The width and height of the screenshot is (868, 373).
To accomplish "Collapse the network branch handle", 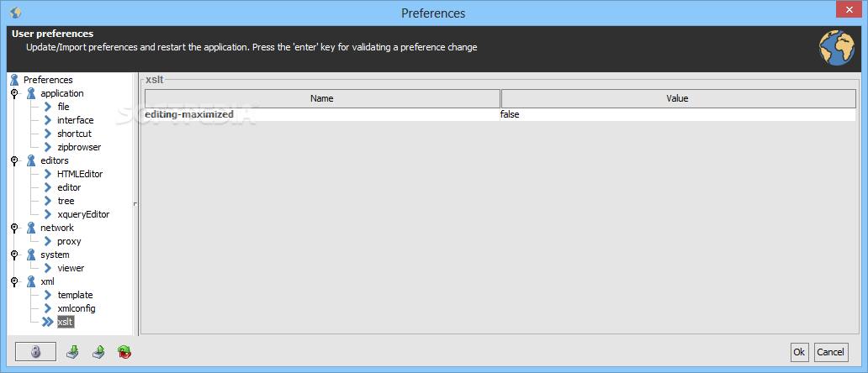I will pyautogui.click(x=13, y=228).
